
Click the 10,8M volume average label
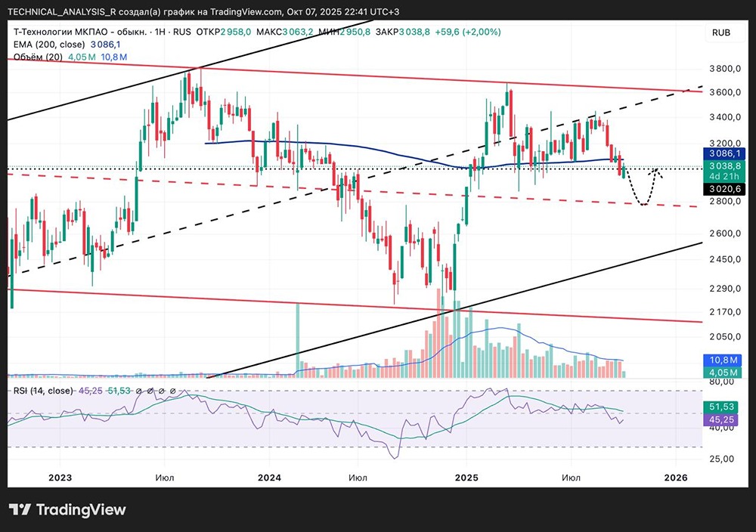point(723,360)
